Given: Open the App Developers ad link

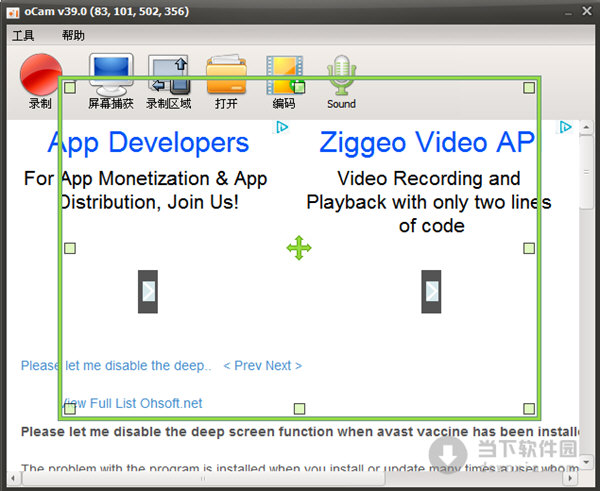Looking at the screenshot, I should (148, 143).
